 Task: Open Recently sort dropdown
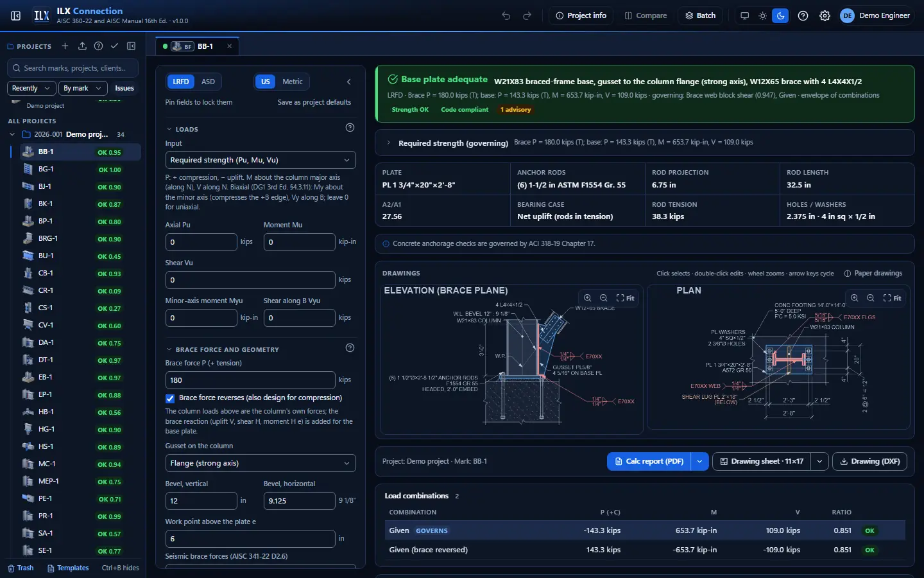(x=31, y=88)
